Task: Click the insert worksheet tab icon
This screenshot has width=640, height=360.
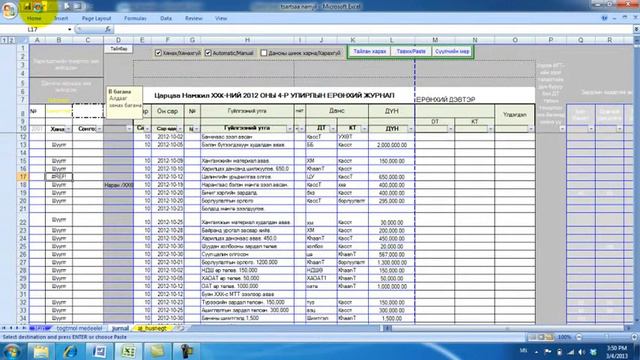Action: (x=180, y=328)
